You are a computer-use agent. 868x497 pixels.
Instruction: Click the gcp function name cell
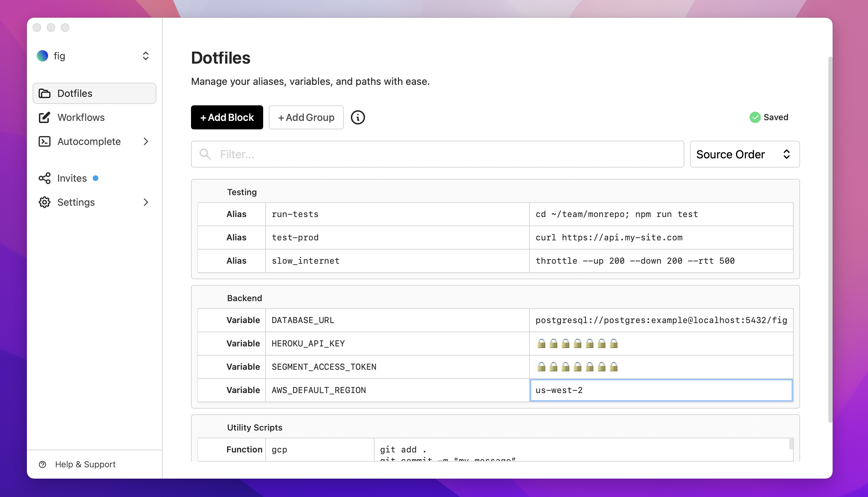(320, 450)
